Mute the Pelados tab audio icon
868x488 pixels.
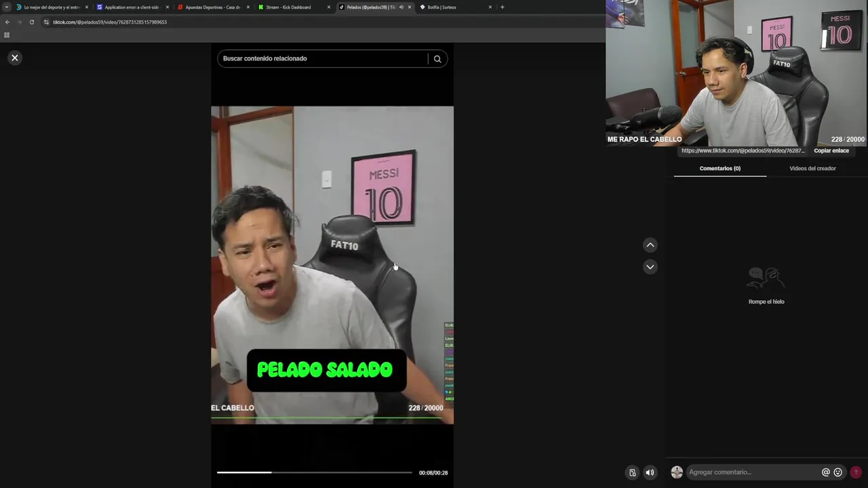pos(401,7)
